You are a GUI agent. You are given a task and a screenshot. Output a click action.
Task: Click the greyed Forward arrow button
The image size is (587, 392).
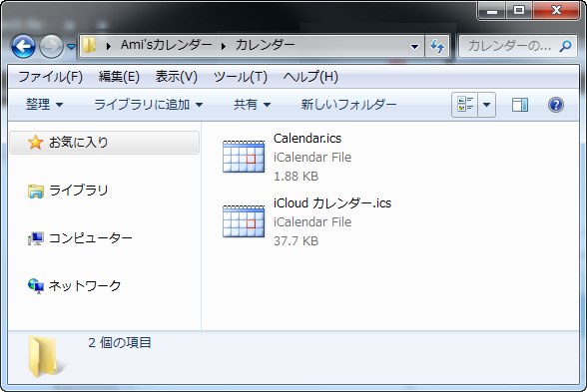(x=51, y=47)
